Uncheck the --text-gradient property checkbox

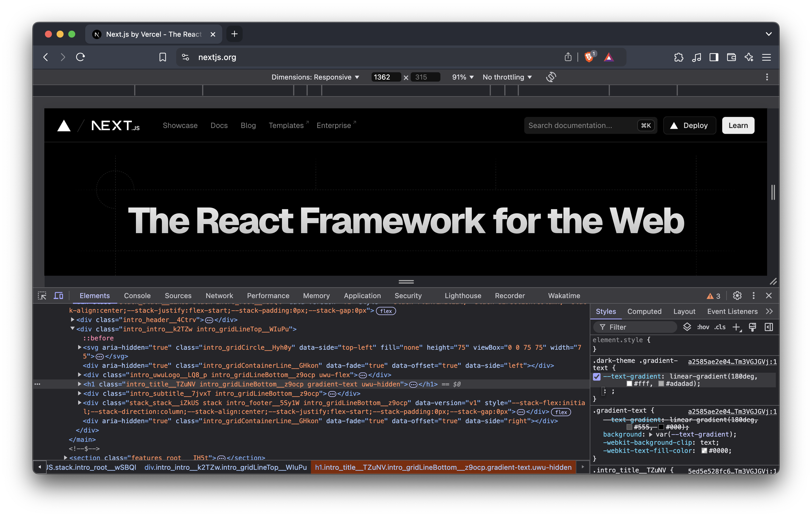(x=596, y=377)
